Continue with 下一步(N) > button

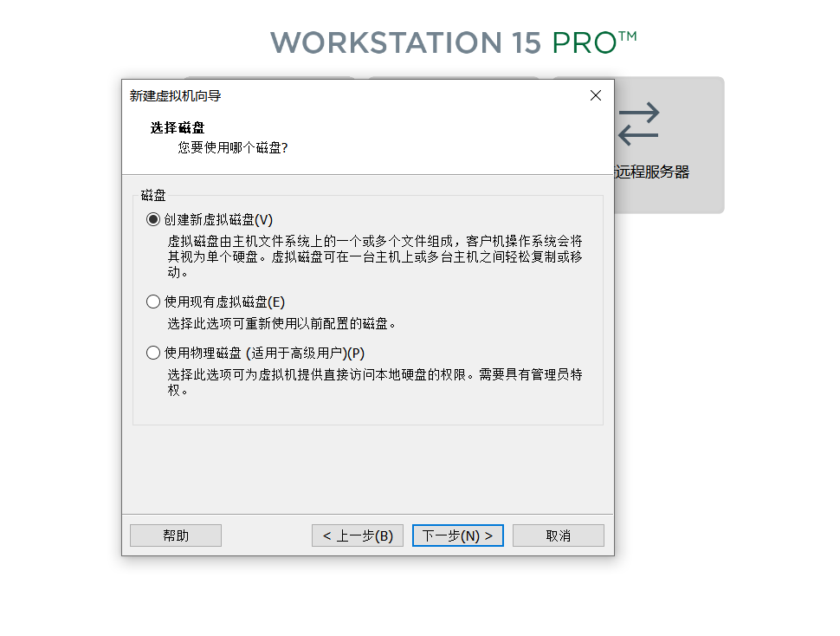click(458, 535)
